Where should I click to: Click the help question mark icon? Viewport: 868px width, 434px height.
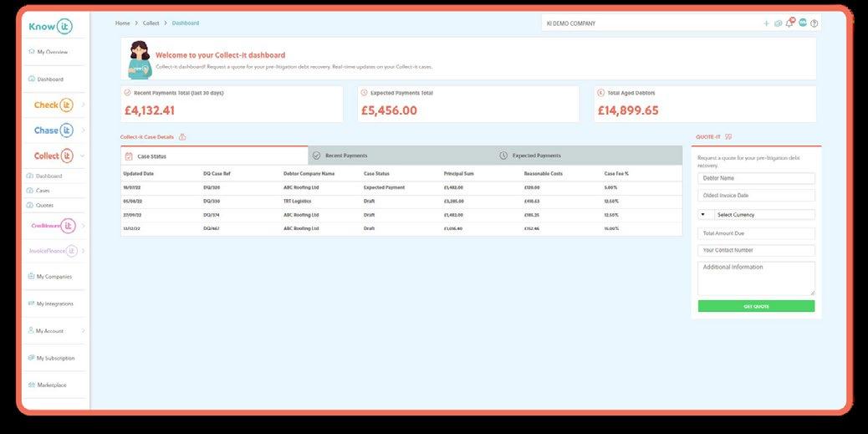pyautogui.click(x=814, y=23)
